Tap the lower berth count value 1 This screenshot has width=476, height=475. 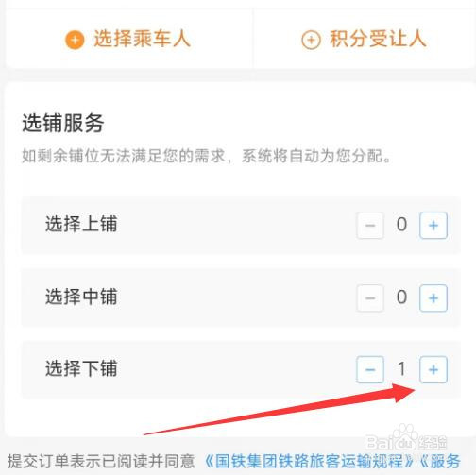coord(401,369)
